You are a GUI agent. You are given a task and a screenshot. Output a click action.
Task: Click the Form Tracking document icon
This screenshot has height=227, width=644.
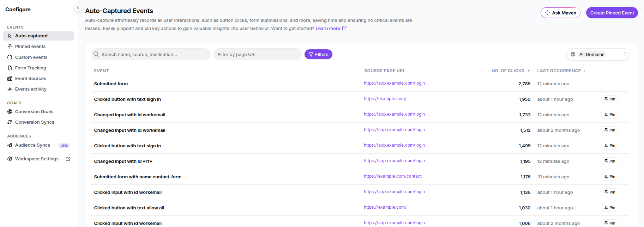(10, 68)
